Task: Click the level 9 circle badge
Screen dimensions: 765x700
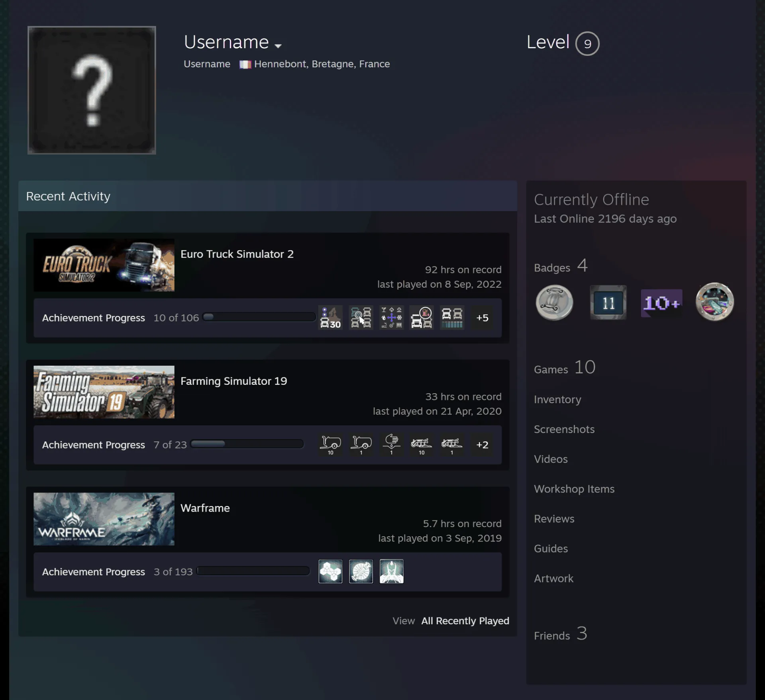Action: point(587,43)
